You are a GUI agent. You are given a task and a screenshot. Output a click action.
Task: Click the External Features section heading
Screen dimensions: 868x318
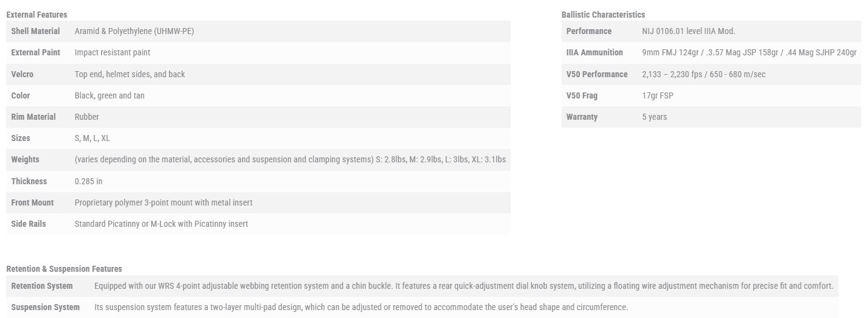[x=36, y=15]
